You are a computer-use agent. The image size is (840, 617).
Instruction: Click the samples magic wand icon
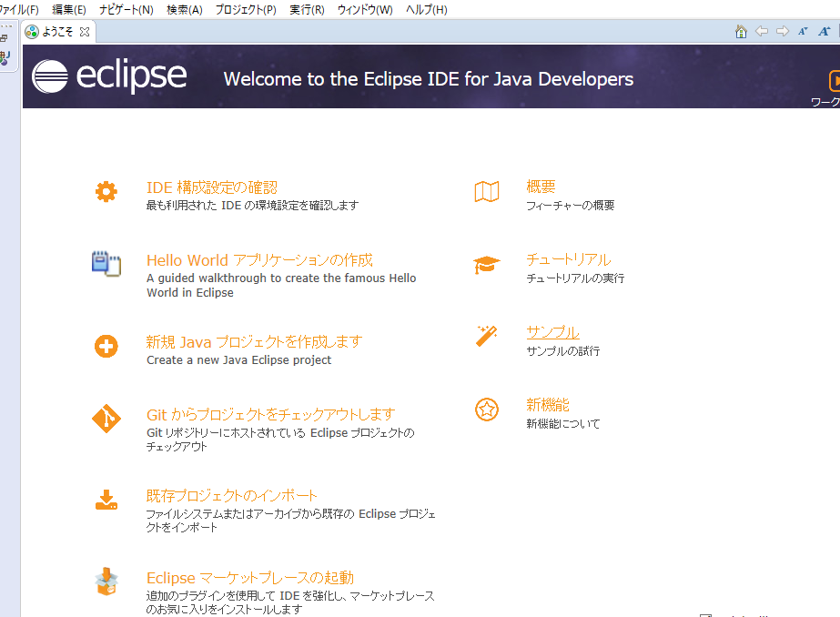[x=486, y=337]
